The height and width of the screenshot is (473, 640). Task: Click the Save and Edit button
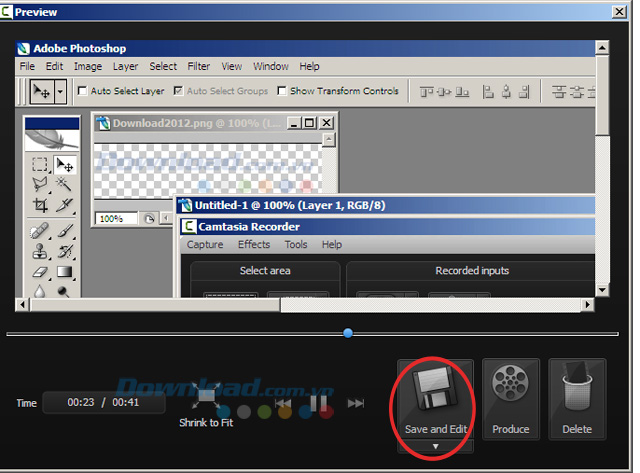pos(436,399)
